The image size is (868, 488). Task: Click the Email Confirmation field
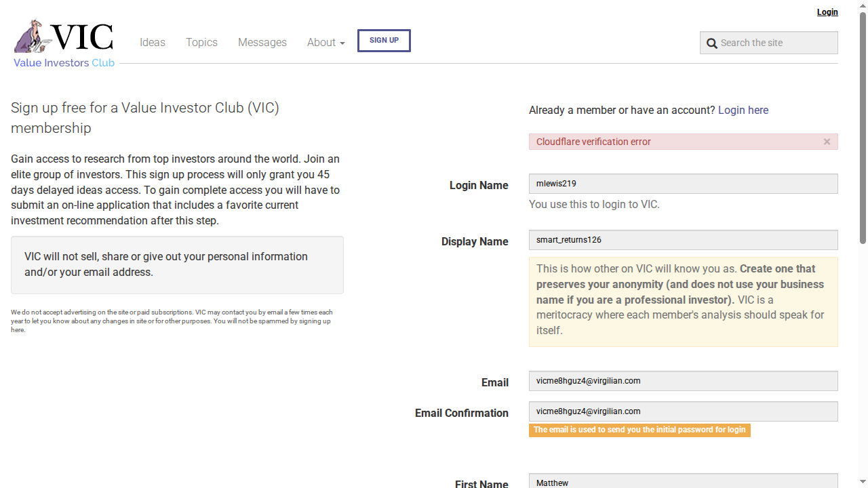[x=683, y=411]
